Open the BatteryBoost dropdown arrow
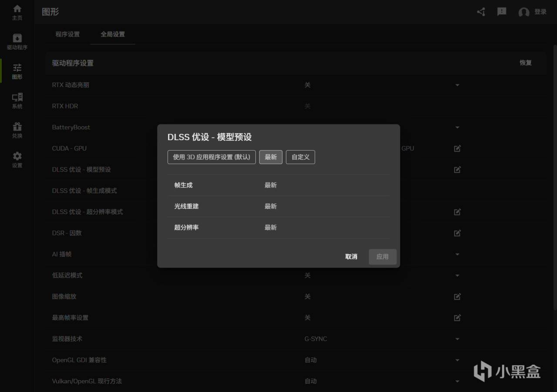557x392 pixels. [x=457, y=127]
